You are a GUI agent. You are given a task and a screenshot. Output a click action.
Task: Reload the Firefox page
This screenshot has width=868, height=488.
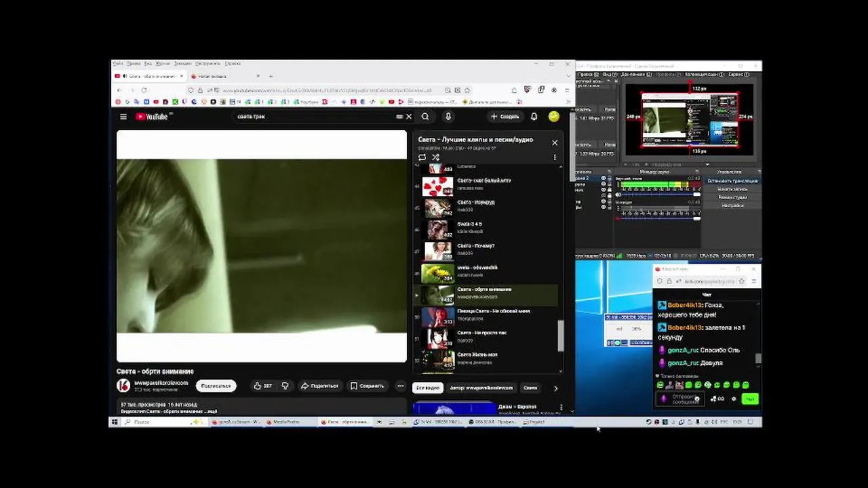click(x=144, y=90)
